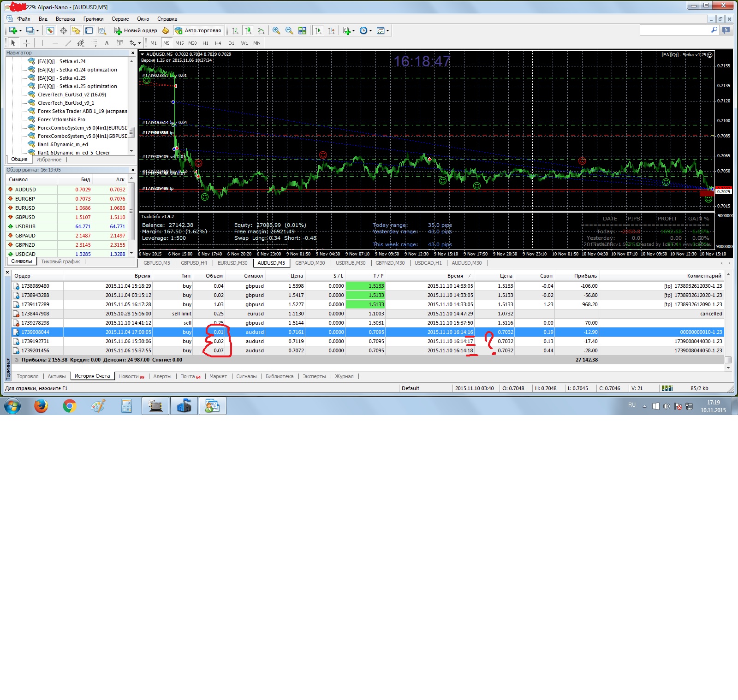The width and height of the screenshot is (738, 700).
Task: Open the Profiles icon in toolbar
Action: tap(30, 30)
